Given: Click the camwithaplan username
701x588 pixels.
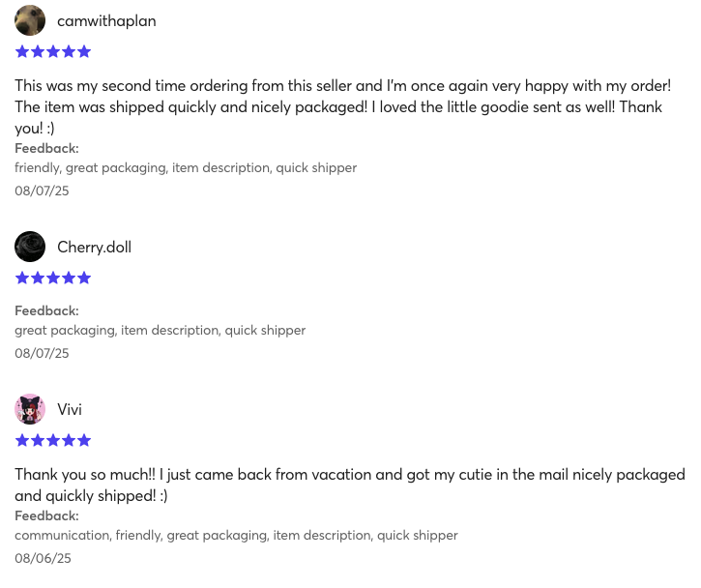Looking at the screenshot, I should [x=106, y=21].
